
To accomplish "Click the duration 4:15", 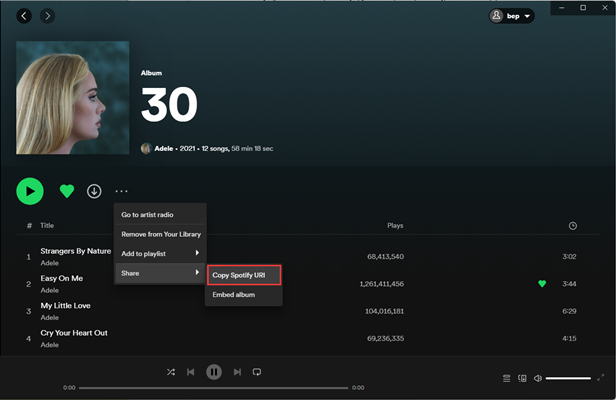I will coord(569,338).
